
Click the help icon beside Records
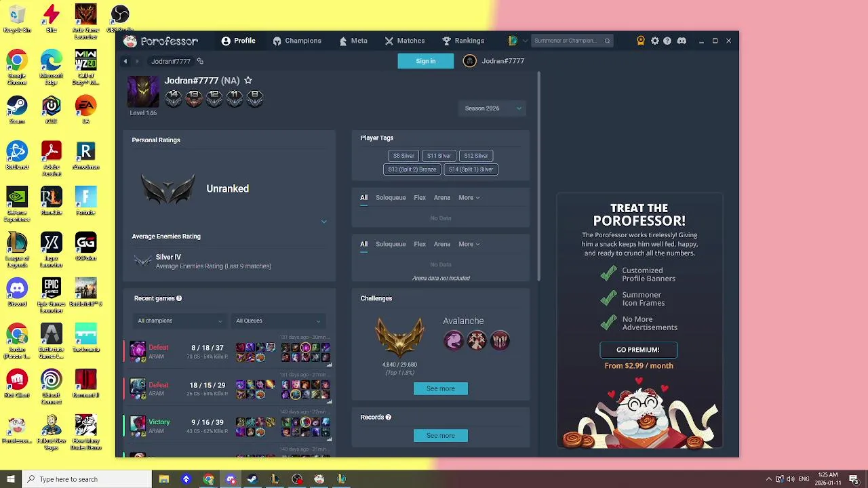click(389, 417)
